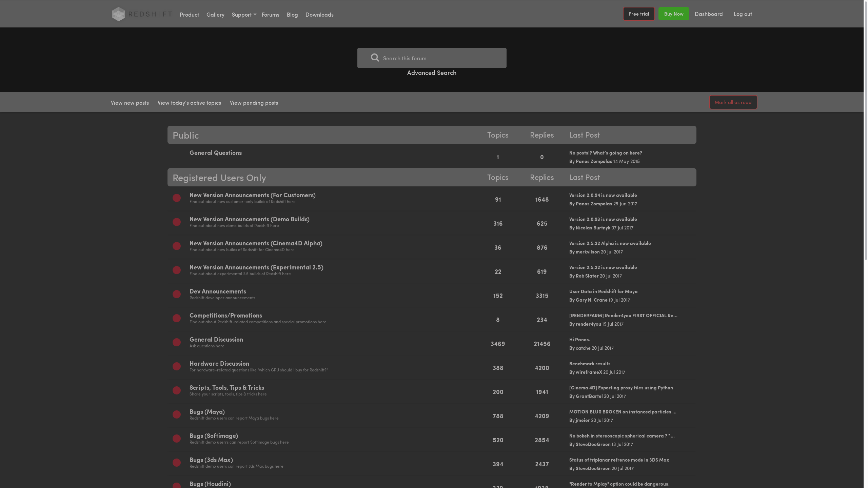Open the General Questions forum
The height and width of the screenshot is (488, 868).
(216, 153)
